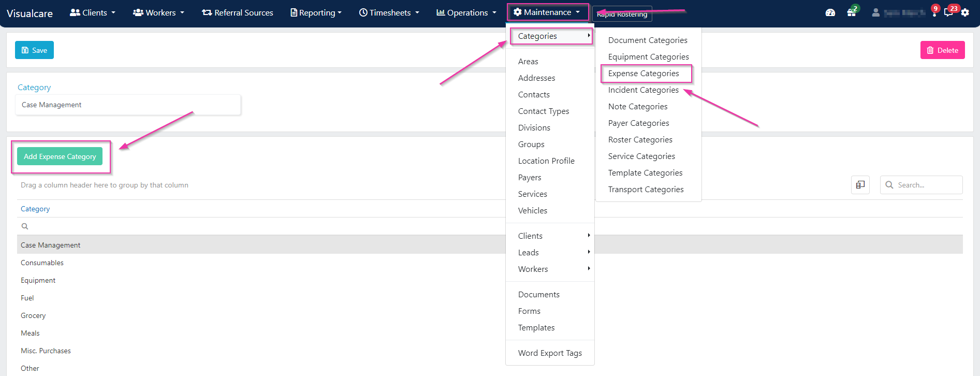Open Note Categories
This screenshot has width=980, height=376.
coord(638,106)
